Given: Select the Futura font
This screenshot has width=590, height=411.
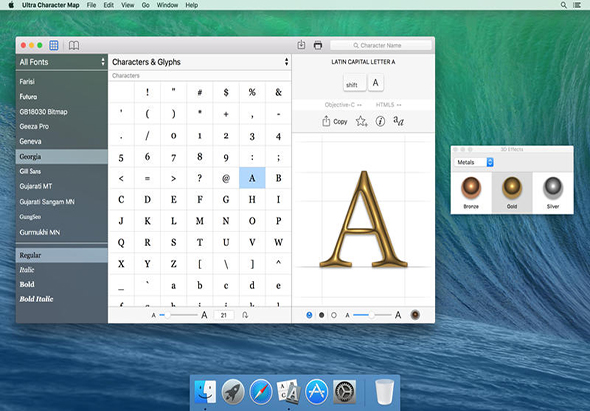Looking at the screenshot, I should pos(62,96).
